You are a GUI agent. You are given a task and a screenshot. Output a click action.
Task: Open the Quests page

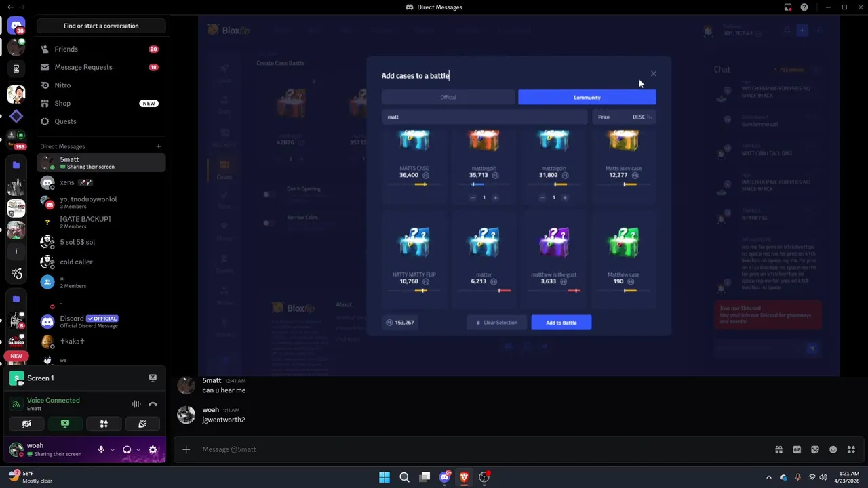(x=101, y=121)
